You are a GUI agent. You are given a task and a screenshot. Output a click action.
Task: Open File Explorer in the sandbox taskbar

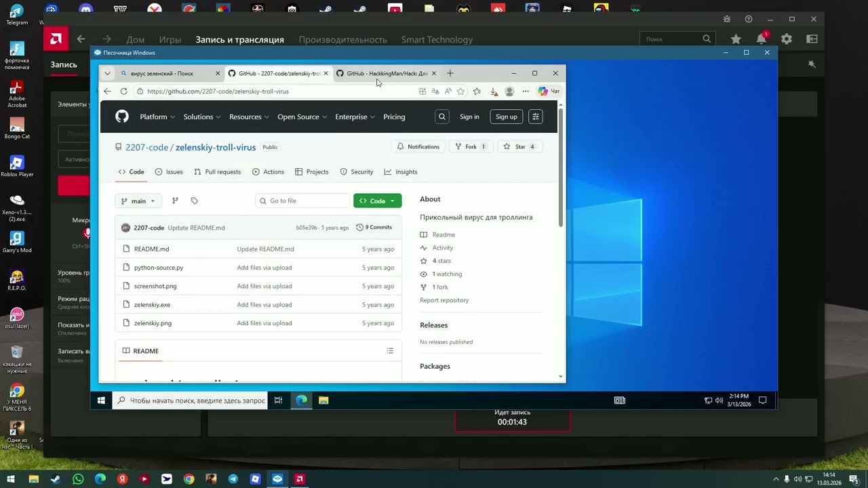pos(323,401)
